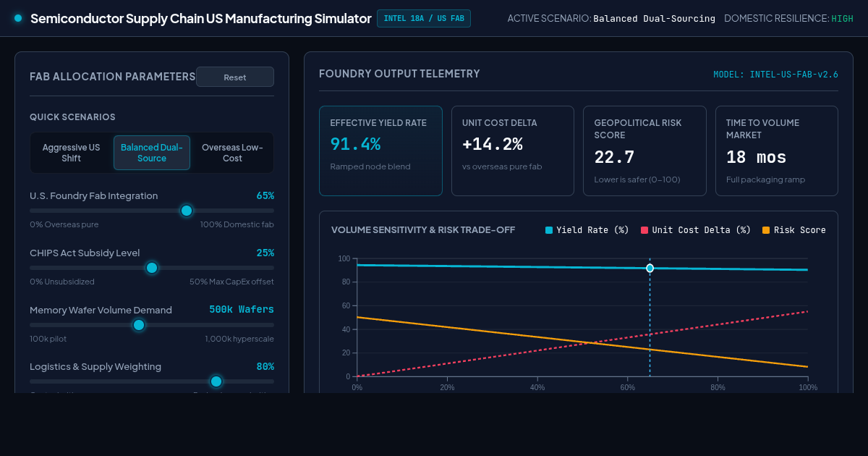
Task: Click the 25% subsidy level value
Action: (265, 253)
